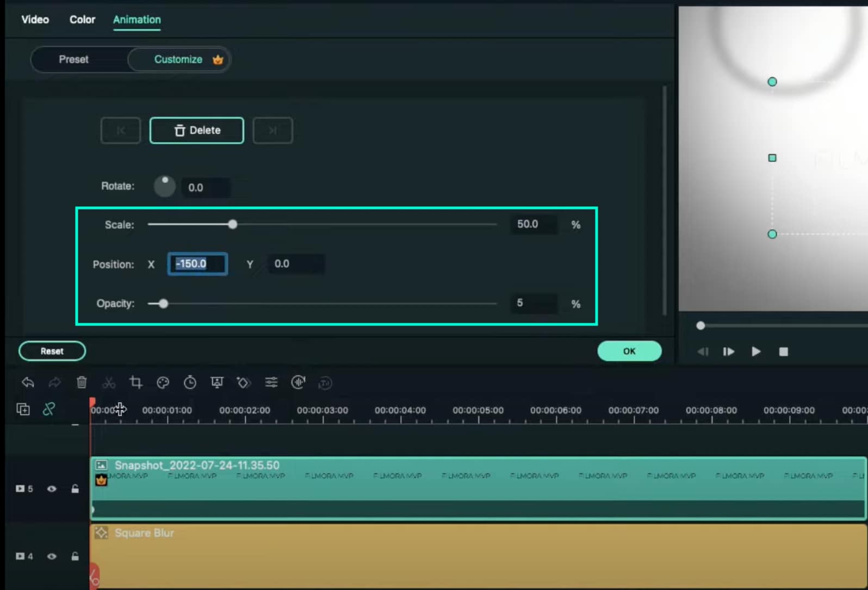Stop the preview playback
The height and width of the screenshot is (590, 868).
[x=784, y=352]
